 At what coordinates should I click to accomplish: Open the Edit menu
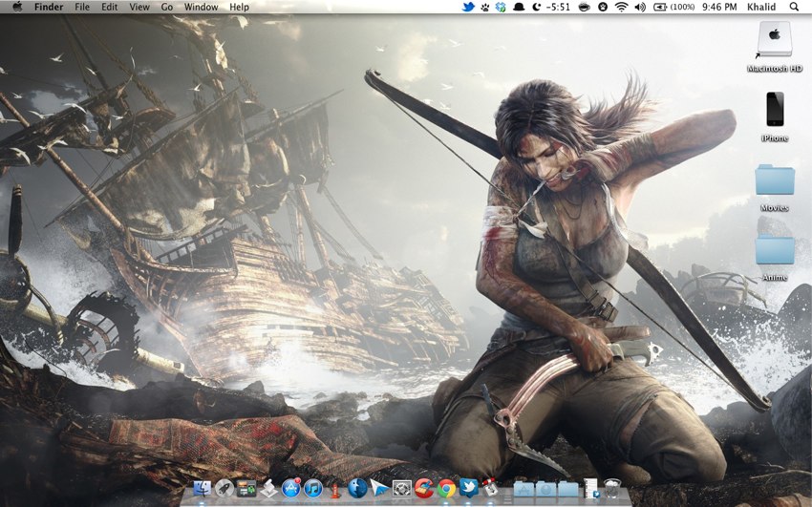pos(109,8)
